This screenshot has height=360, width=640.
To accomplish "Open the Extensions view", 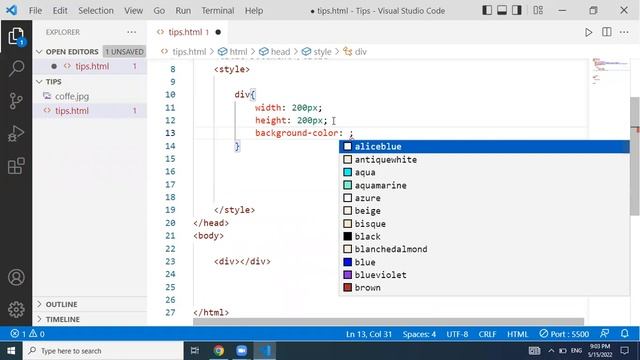I will 16,166.
